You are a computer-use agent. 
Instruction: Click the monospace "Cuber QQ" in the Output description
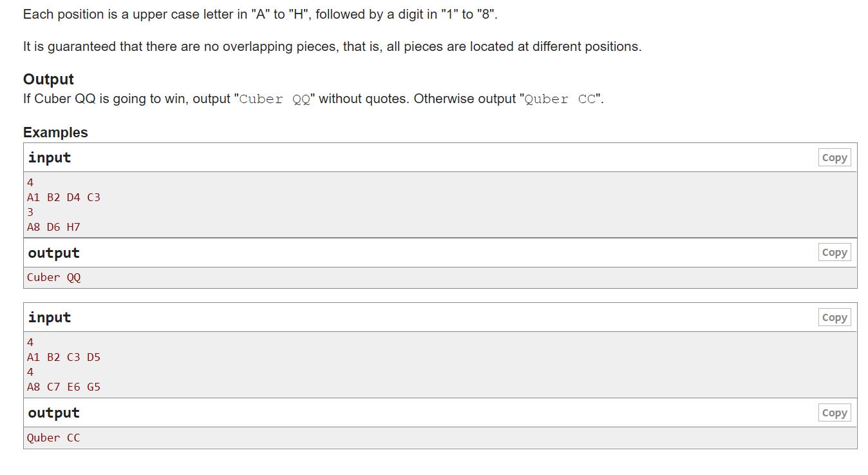pos(275,99)
